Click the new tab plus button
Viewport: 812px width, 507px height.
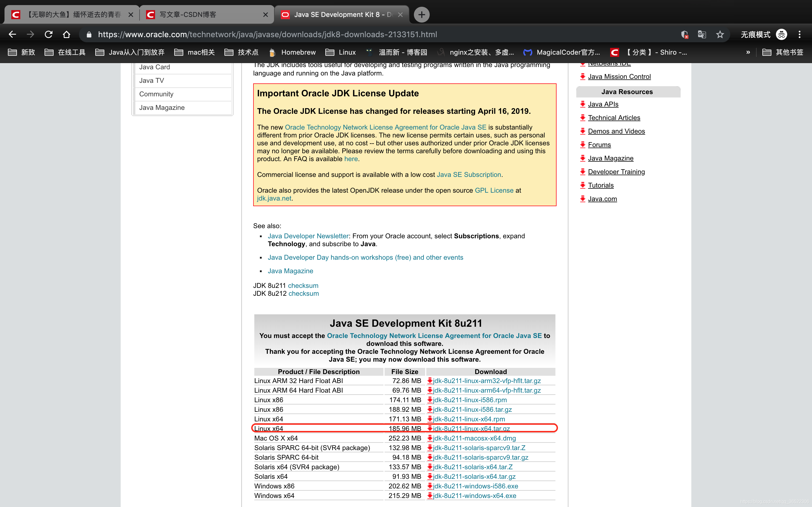tap(422, 14)
